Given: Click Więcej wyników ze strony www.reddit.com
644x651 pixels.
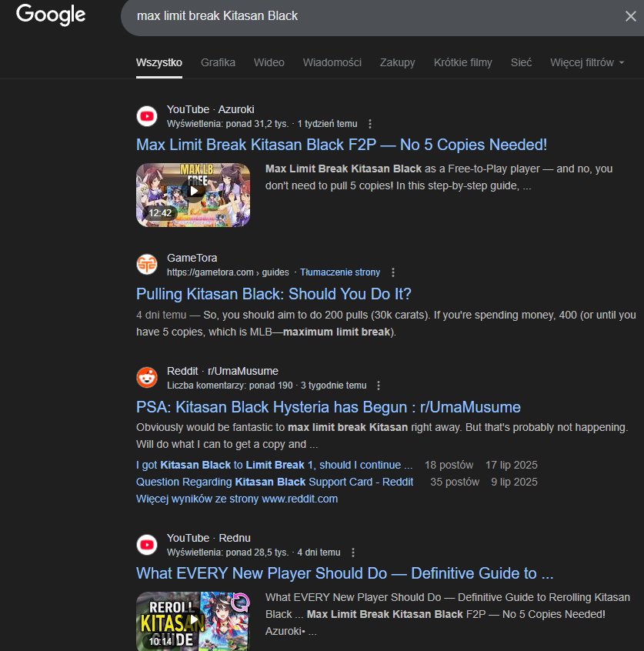Looking at the screenshot, I should pos(237,499).
